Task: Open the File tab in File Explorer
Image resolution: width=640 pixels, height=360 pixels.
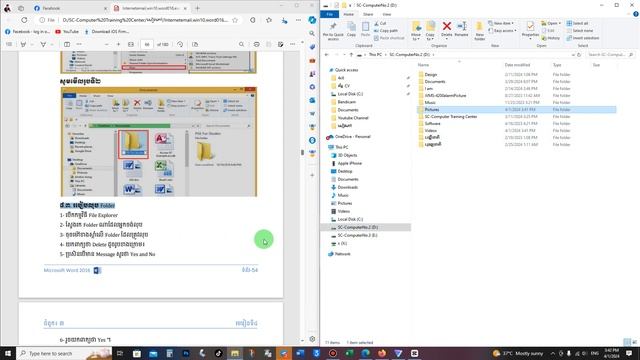Action: point(329,14)
